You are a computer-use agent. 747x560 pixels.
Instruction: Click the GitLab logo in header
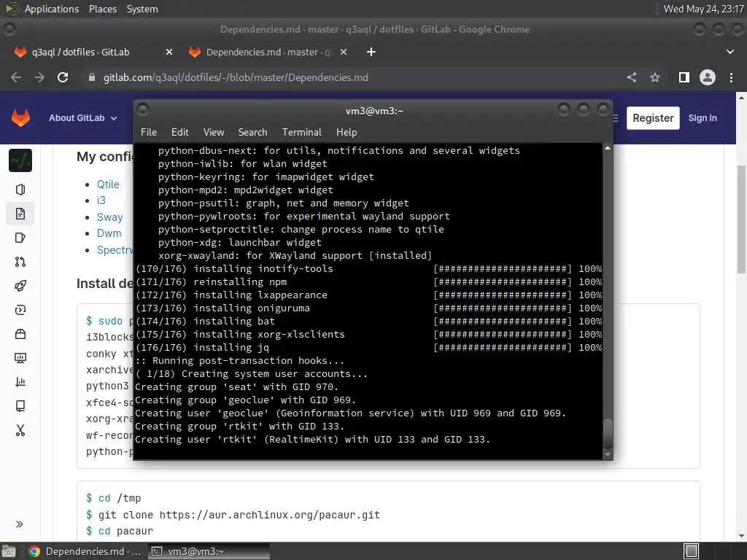coord(20,117)
